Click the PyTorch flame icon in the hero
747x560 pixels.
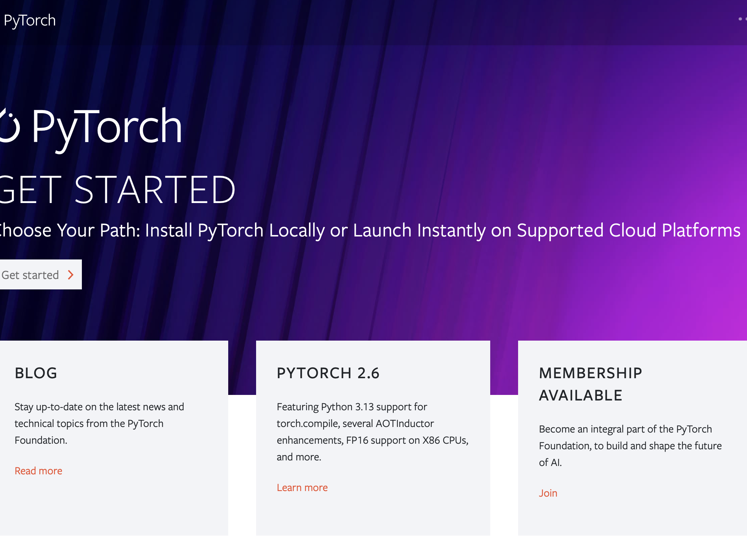coord(9,125)
